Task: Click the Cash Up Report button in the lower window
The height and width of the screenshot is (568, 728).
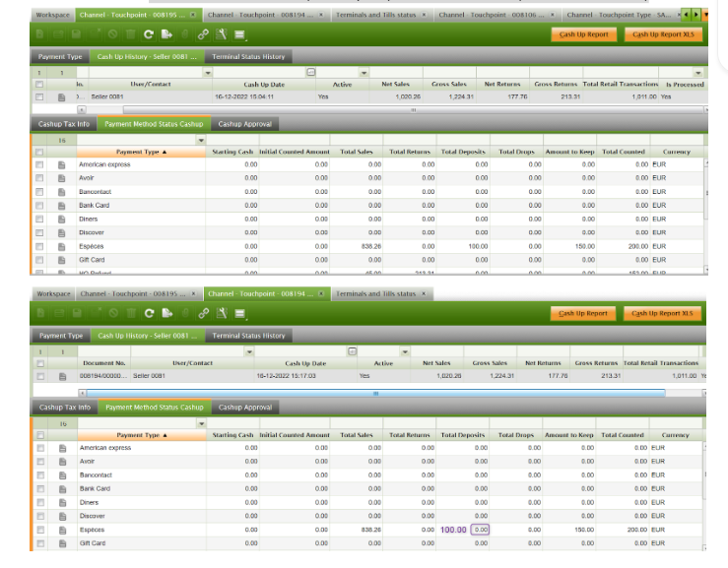Action: coord(582,313)
